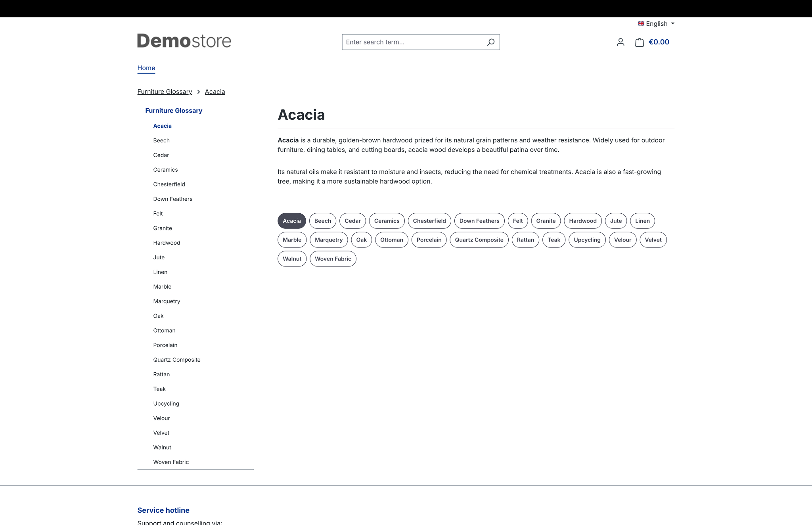This screenshot has height=525, width=812.
Task: Select the Marquetry pill tag
Action: (329, 240)
